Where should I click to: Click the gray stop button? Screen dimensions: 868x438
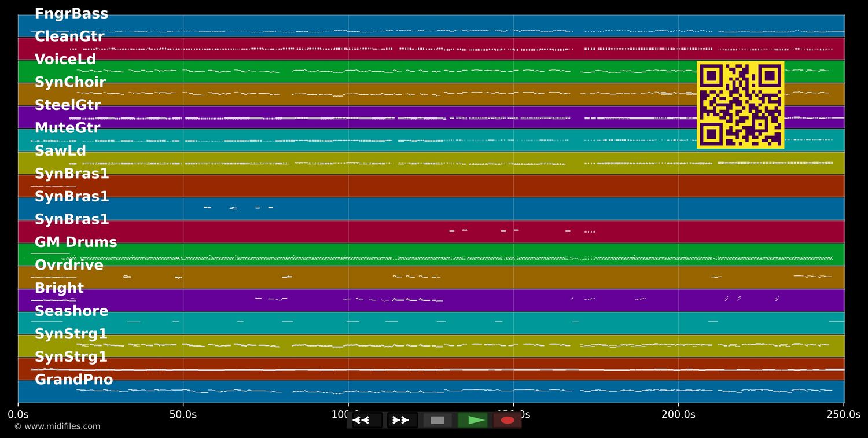(x=437, y=420)
